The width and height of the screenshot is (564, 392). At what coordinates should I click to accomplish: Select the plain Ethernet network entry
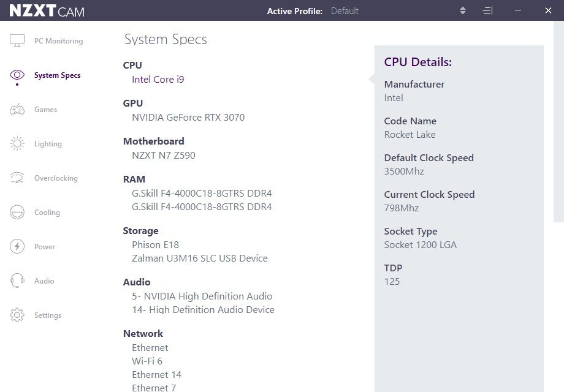(150, 348)
